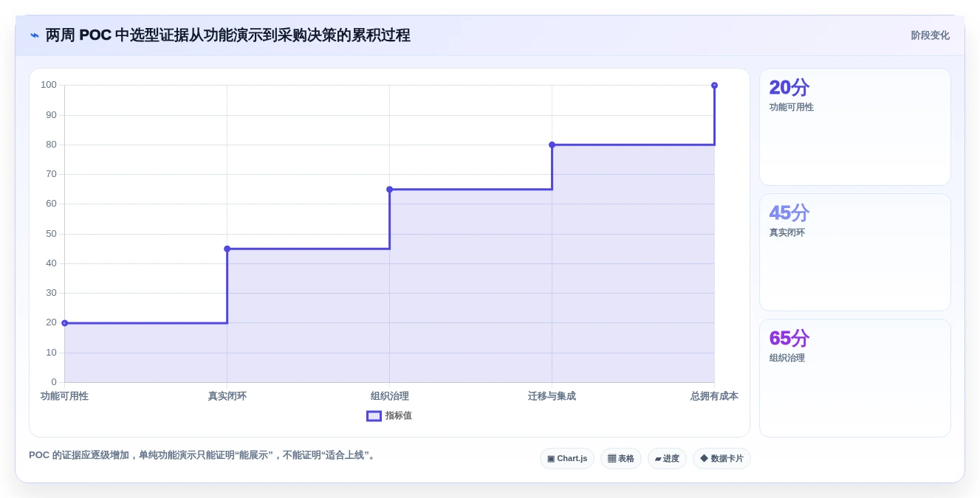Click the x-axis label 组织治理
The image size is (980, 498).
[x=390, y=396]
